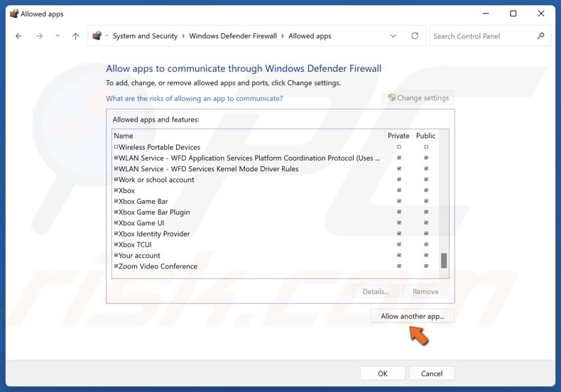This screenshot has height=392, width=561.
Task: Confirm with the OK button
Action: pos(383,374)
